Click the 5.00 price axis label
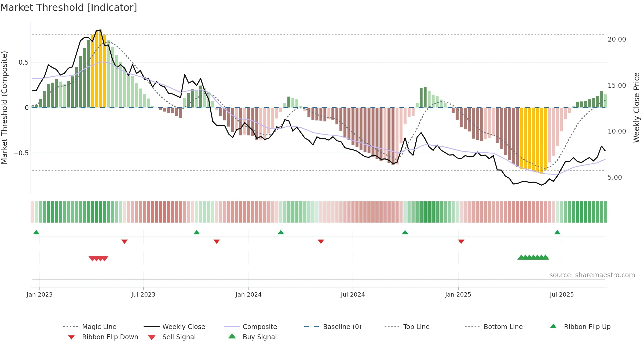Viewport: 644px width, 362px height. [x=614, y=178]
